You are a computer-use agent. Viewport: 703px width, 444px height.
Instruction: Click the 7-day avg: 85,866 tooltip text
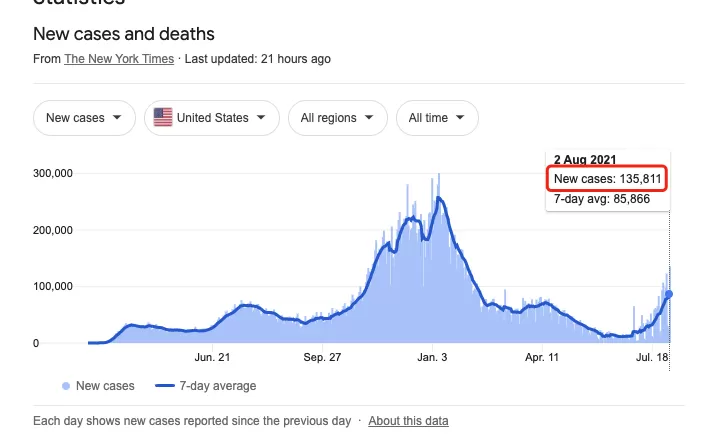[602, 199]
